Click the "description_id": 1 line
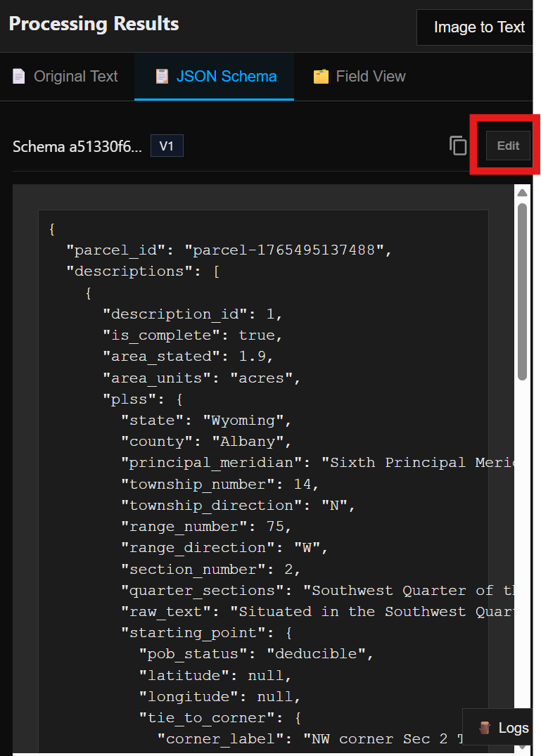The width and height of the screenshot is (541, 756). (x=192, y=314)
